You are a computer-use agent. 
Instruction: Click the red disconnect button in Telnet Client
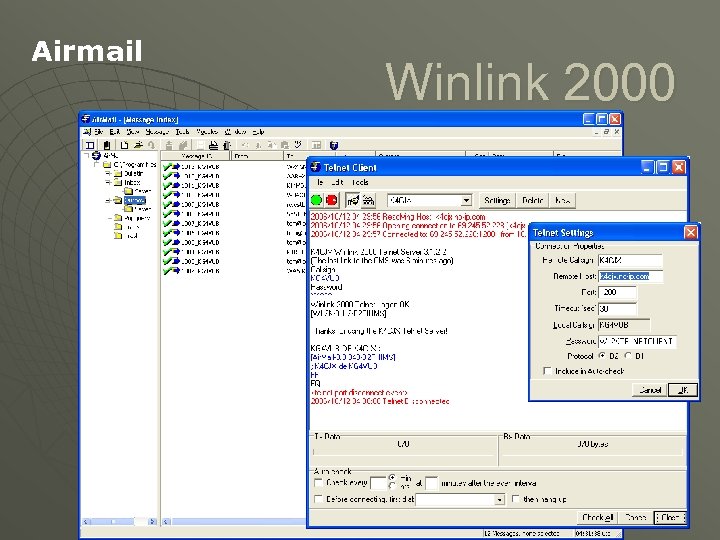coord(332,200)
